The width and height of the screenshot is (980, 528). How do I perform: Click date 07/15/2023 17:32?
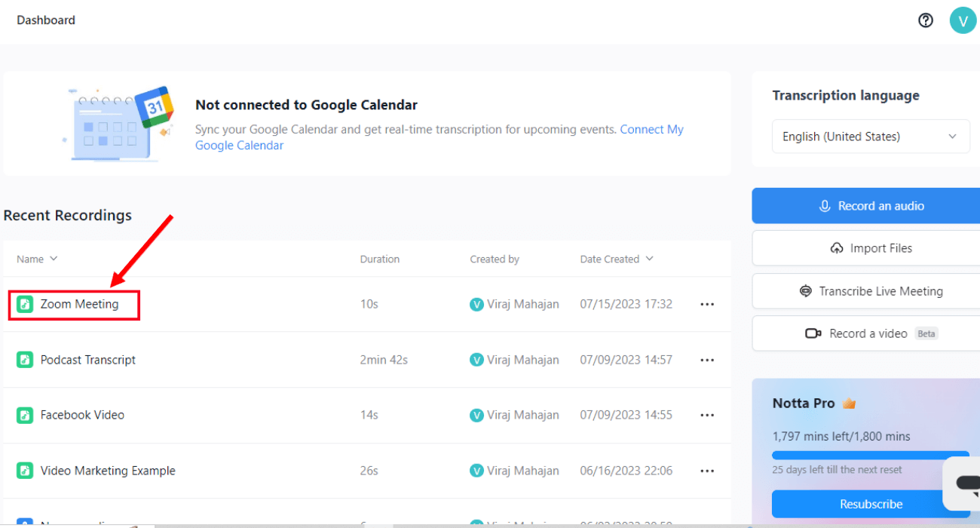pos(626,304)
